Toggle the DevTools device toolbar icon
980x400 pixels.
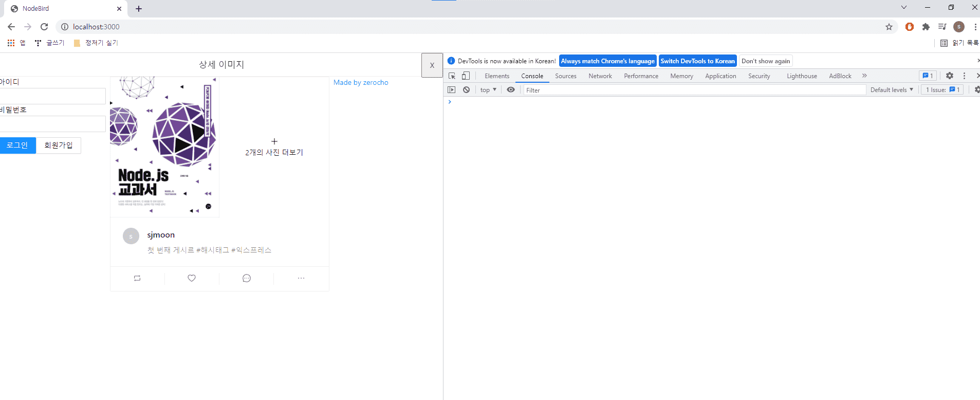pos(466,76)
